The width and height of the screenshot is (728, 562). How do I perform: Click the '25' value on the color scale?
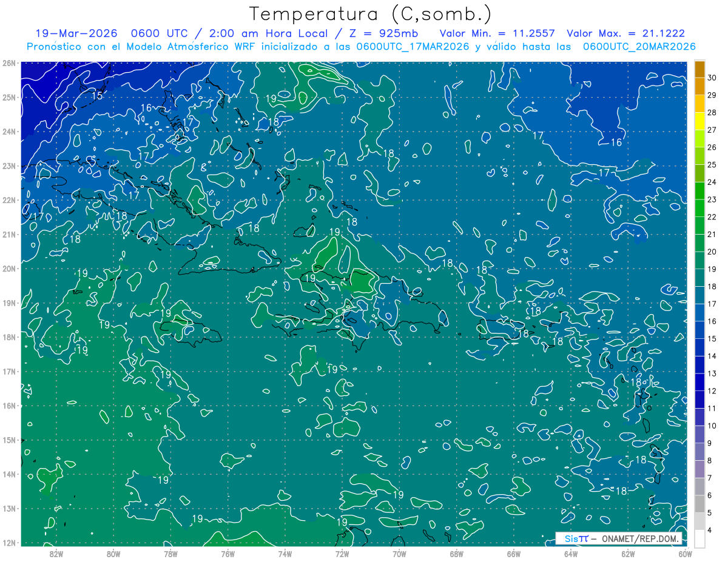click(x=712, y=165)
